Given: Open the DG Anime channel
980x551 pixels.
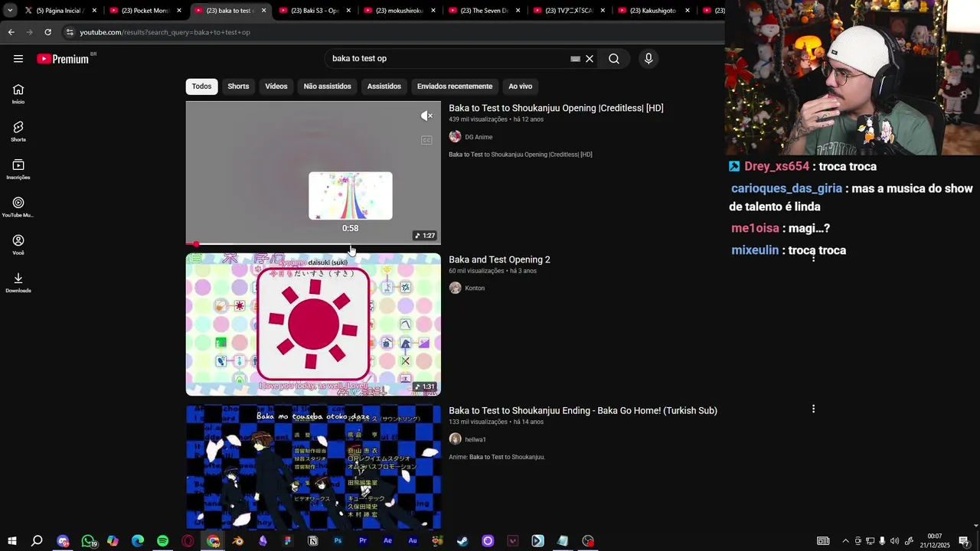Looking at the screenshot, I should [479, 137].
